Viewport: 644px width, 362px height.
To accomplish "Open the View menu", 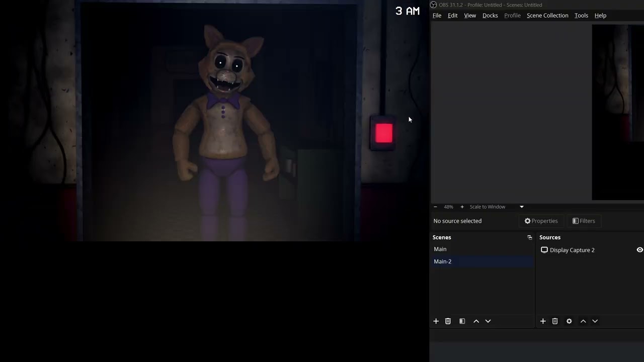I will pyautogui.click(x=470, y=16).
